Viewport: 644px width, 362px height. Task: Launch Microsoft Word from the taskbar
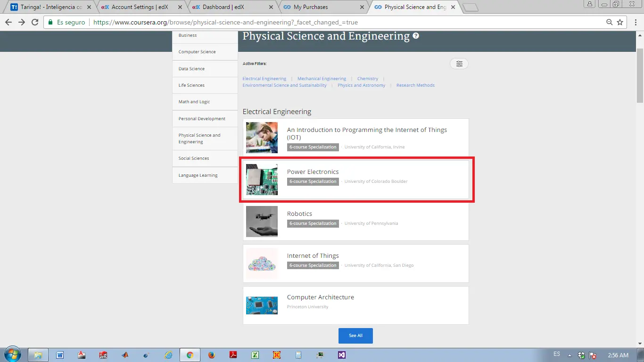60,355
